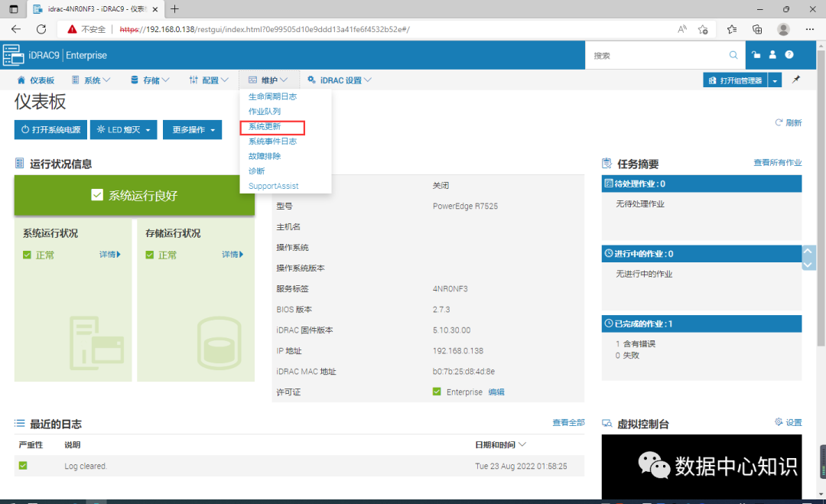Open the browser favorites list icon
This screenshot has width=826, height=504.
coord(732,29)
